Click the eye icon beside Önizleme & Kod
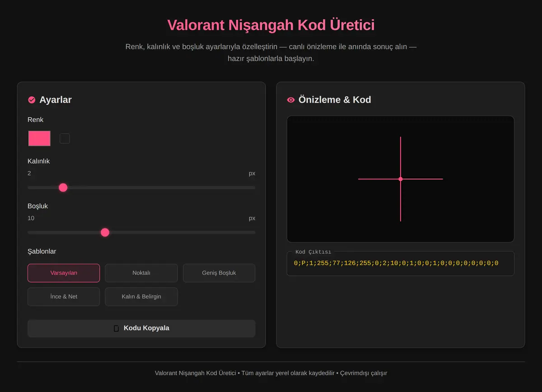Image resolution: width=542 pixels, height=392 pixels. [291, 100]
